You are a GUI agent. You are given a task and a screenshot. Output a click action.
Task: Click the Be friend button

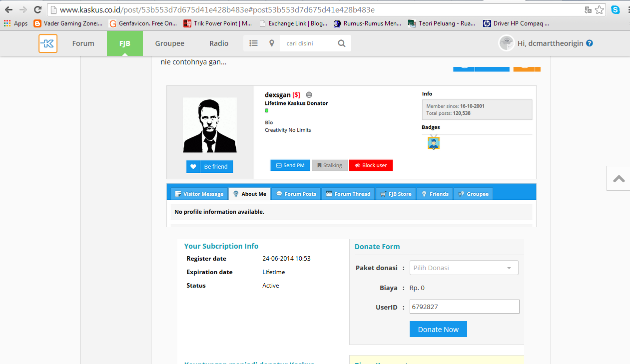(x=210, y=167)
